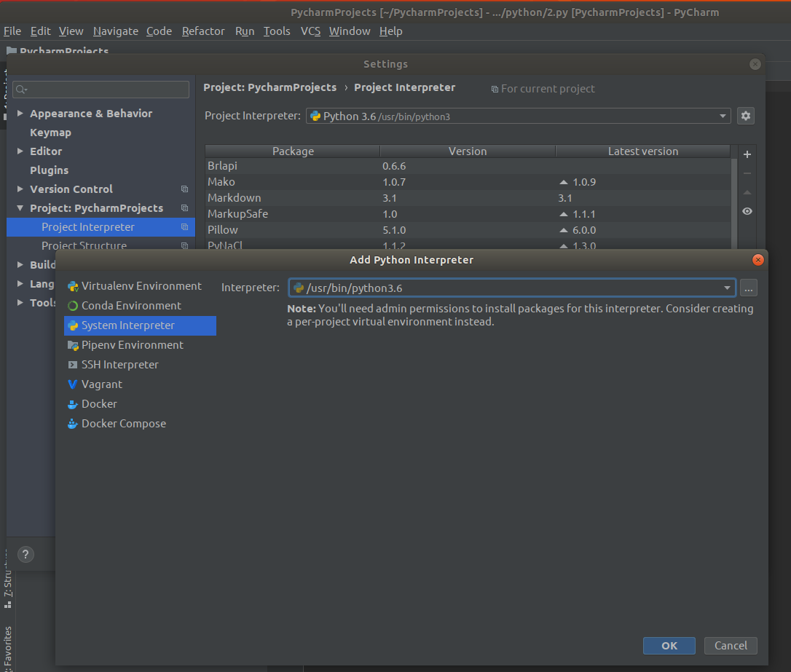Open the Interpreter path dropdown arrow

pyautogui.click(x=727, y=288)
